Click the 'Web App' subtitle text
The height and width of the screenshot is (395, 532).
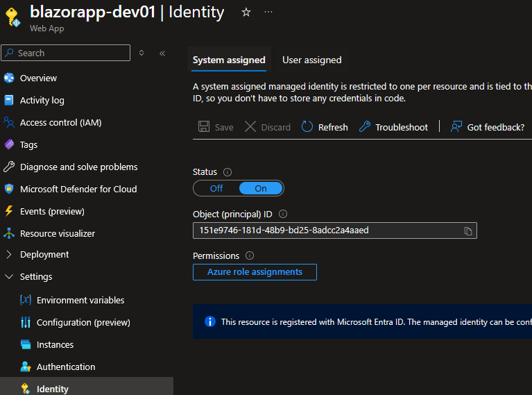pos(47,28)
